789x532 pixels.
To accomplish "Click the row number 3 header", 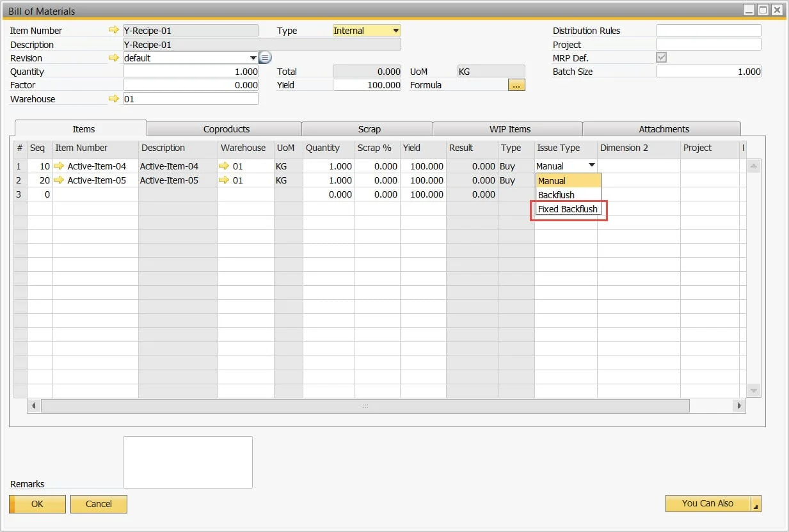I will [x=20, y=194].
